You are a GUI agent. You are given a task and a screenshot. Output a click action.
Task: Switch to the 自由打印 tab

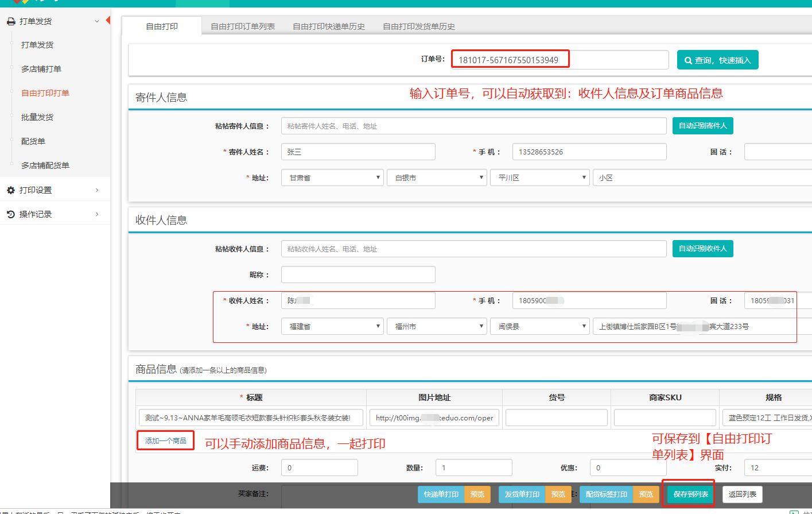click(x=162, y=26)
